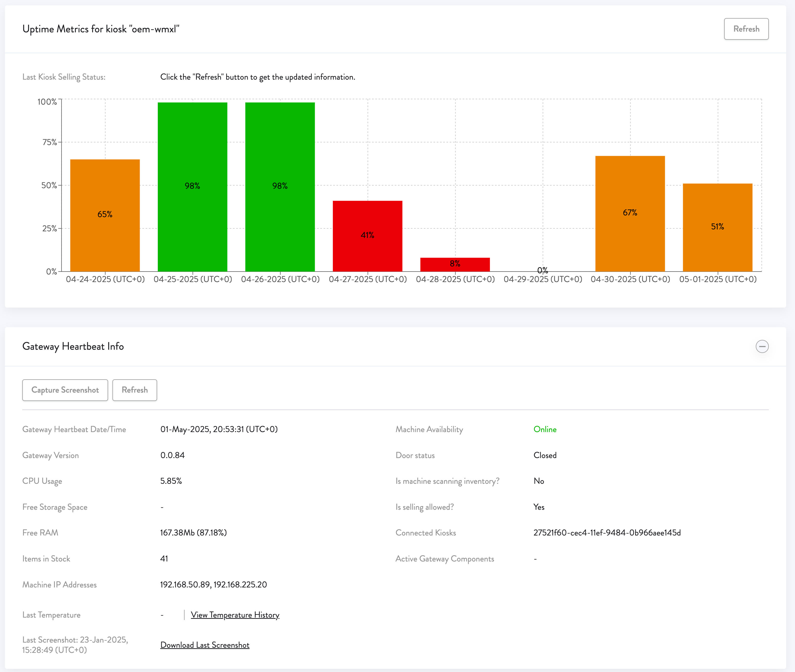Click the Machine Availability label

(429, 429)
